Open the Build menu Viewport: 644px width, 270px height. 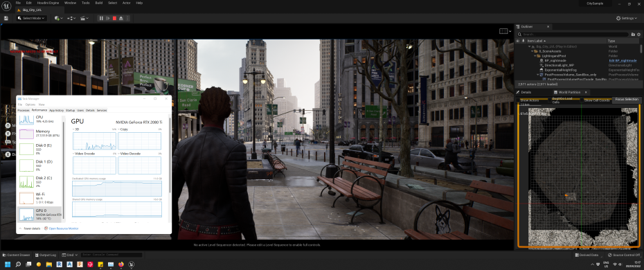click(x=99, y=3)
